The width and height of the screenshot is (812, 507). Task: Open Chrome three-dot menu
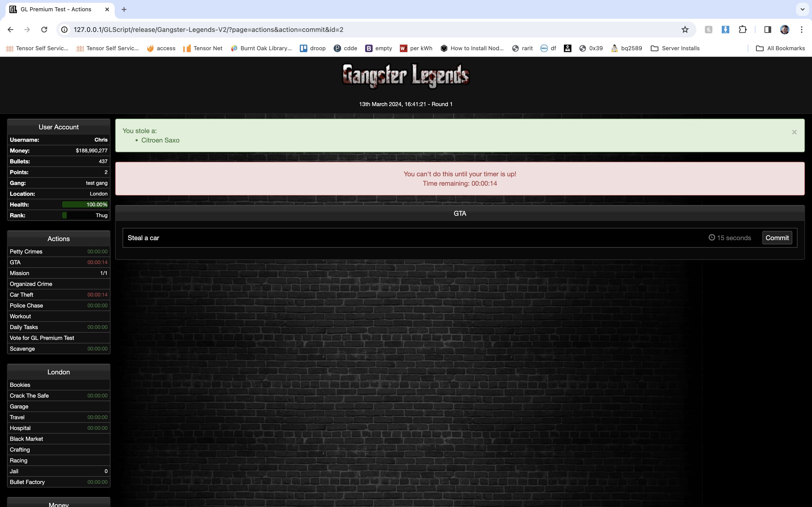point(802,30)
